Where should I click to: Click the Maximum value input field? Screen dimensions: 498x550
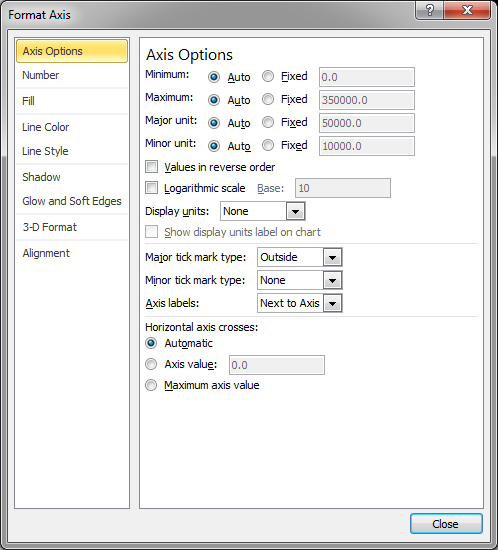coord(366,100)
